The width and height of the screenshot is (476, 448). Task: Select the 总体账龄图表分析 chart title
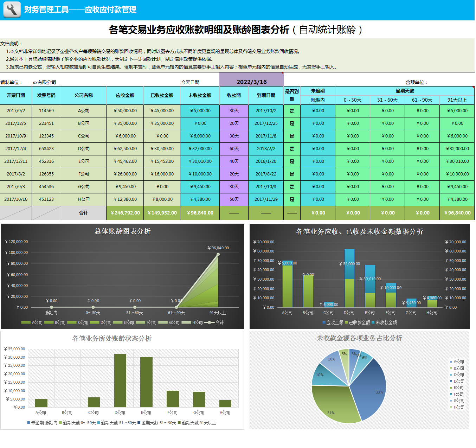(x=122, y=231)
